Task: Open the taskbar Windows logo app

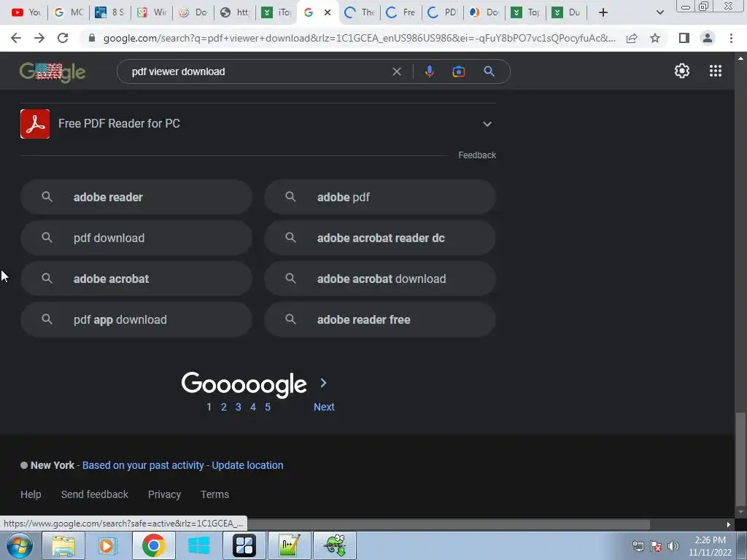Action: [198, 545]
